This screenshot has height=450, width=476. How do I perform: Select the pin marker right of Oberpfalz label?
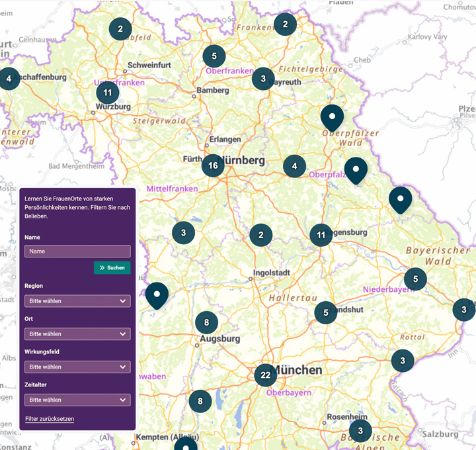click(x=356, y=171)
